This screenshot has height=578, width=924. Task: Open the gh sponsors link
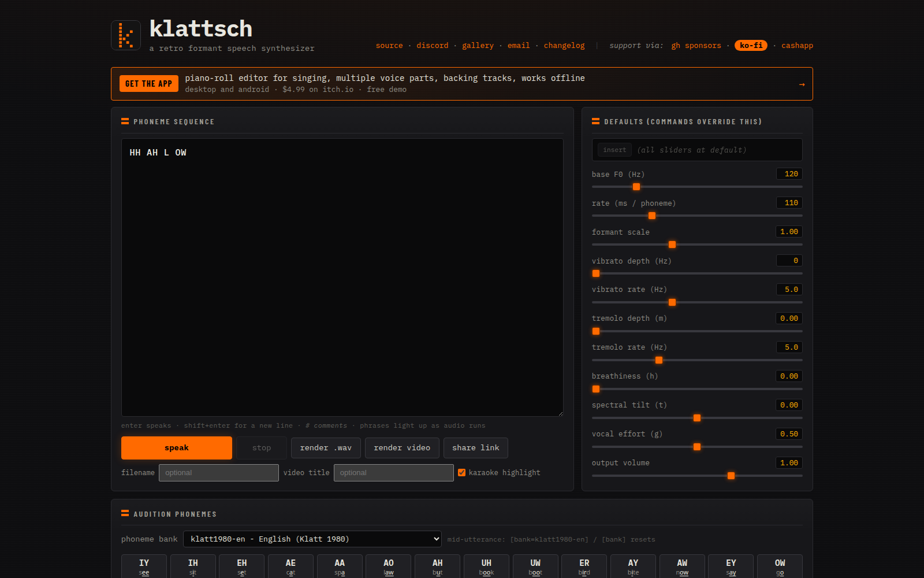696,46
